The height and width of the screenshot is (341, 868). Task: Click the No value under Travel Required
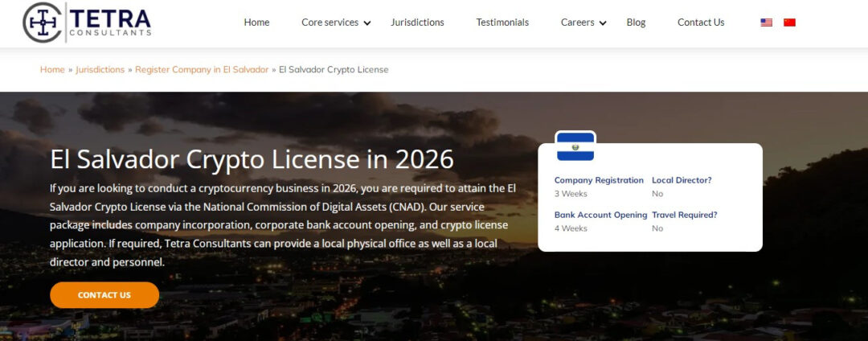click(657, 228)
